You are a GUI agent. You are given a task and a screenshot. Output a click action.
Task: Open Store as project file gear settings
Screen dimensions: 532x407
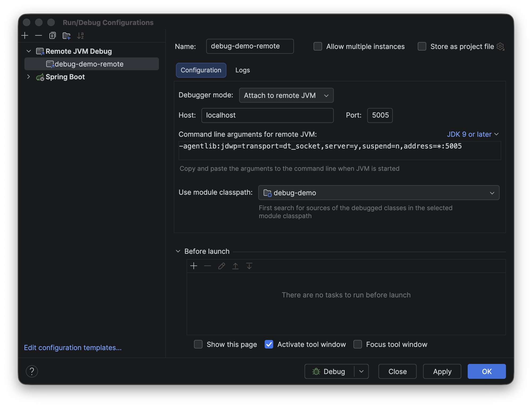(500, 47)
